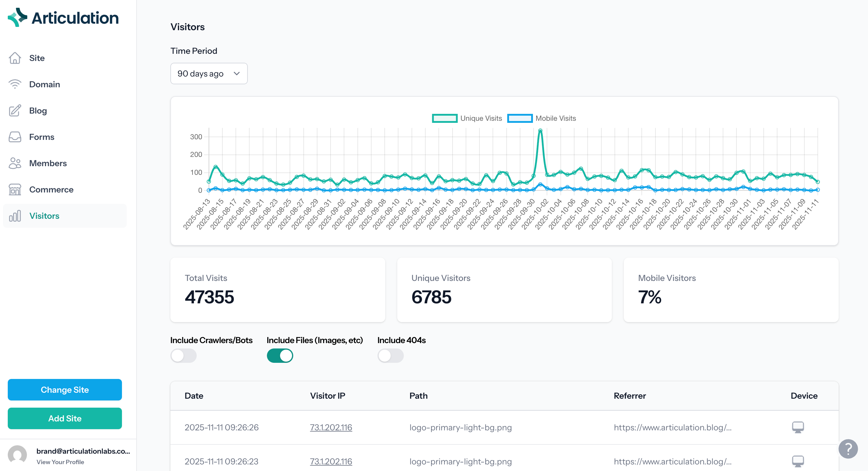Select the Visitors menu entry
The image size is (868, 471).
click(44, 216)
